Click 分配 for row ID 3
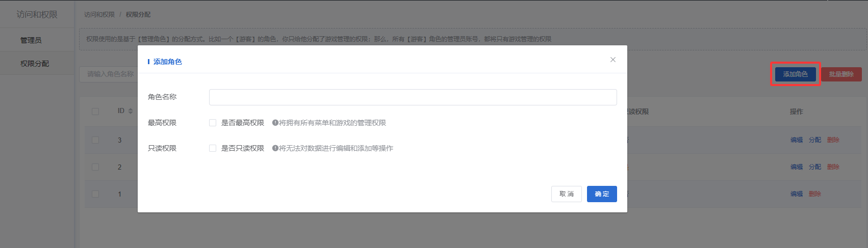 click(815, 140)
